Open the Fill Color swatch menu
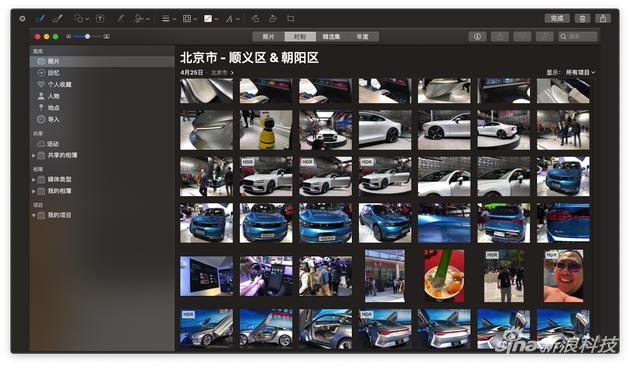Image resolution: width=630 pixels, height=366 pixels. coord(211,18)
